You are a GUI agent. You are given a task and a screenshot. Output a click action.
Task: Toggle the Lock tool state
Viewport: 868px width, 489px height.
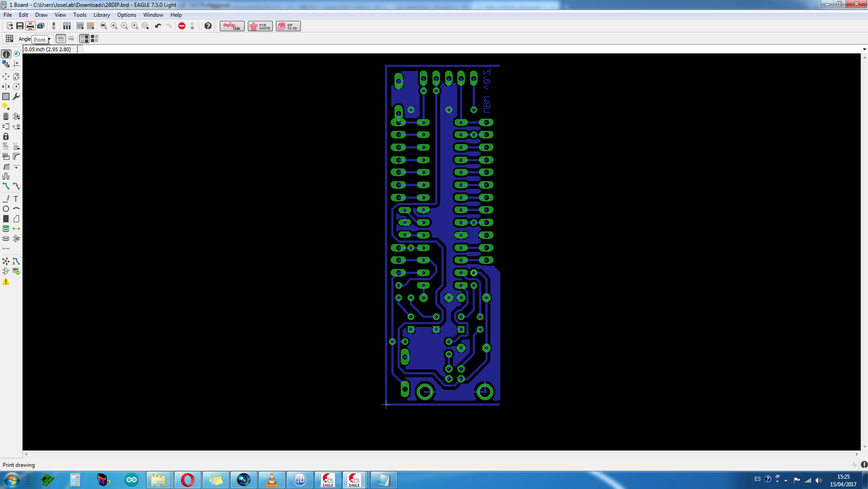pos(6,136)
